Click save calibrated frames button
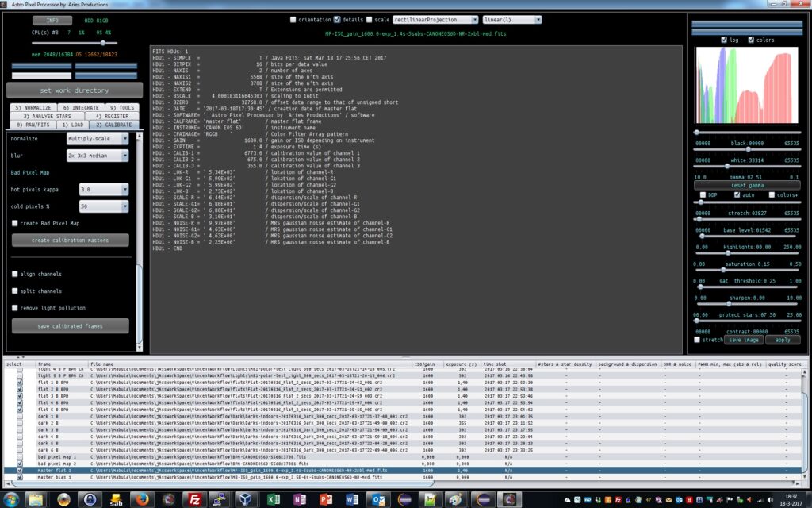The width and height of the screenshot is (812, 508). pyautogui.click(x=70, y=326)
